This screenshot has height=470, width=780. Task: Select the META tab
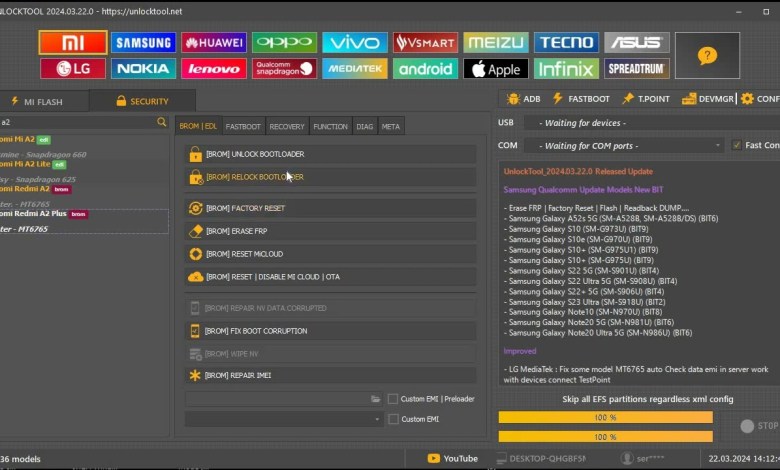[x=390, y=126]
